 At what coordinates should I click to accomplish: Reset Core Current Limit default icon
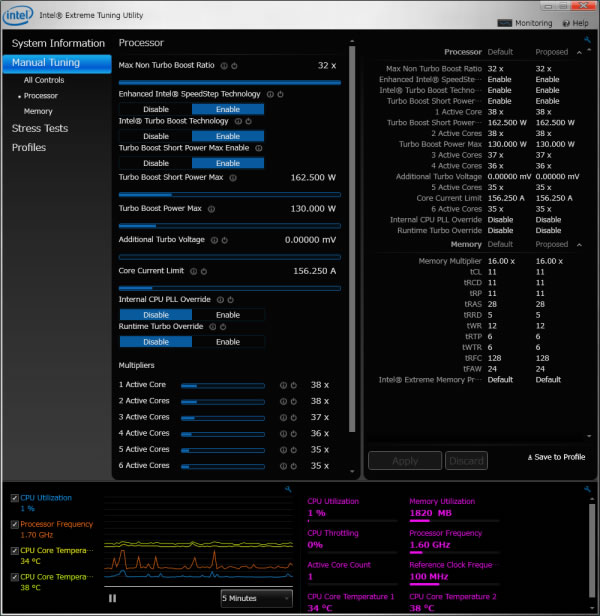pos(204,271)
